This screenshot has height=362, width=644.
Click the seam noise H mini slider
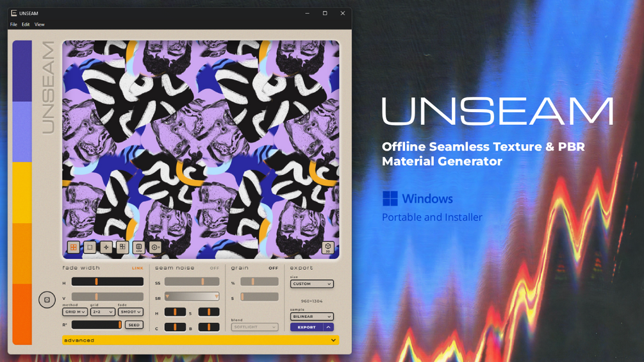coord(175,312)
